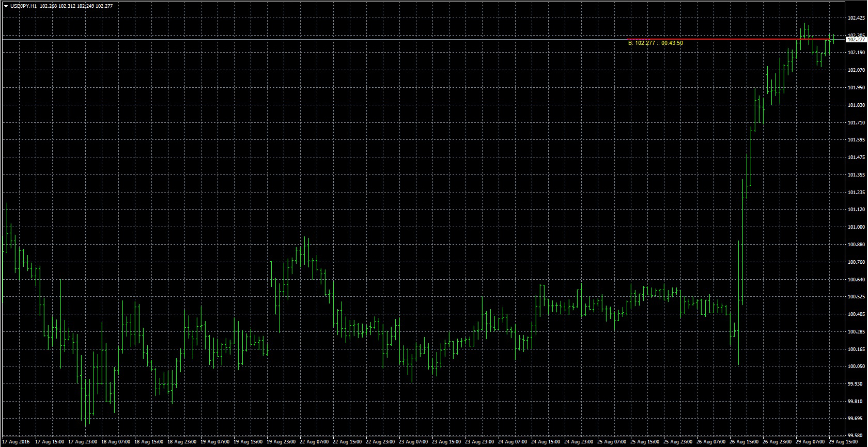This screenshot has height=447, width=868.
Task: Click the 23 Aug 07:00 time axis label
Action: click(413, 442)
